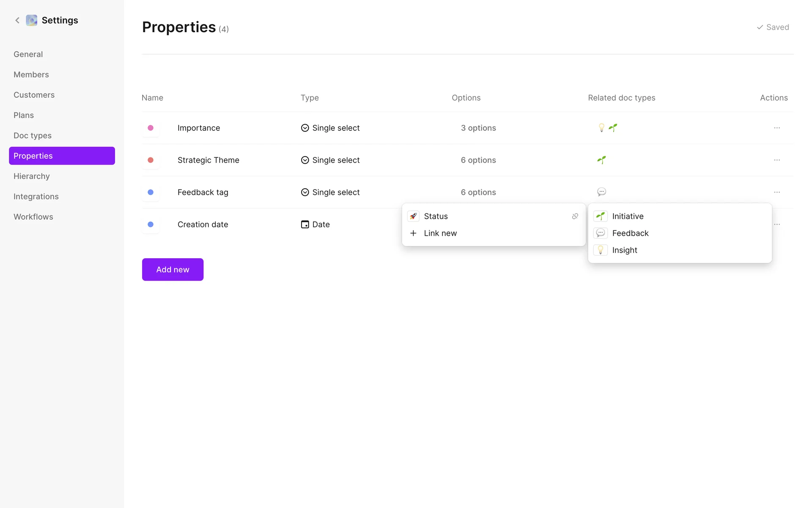Image resolution: width=812 pixels, height=508 pixels.
Task: Click the plus icon beside Link new
Action: (x=413, y=233)
